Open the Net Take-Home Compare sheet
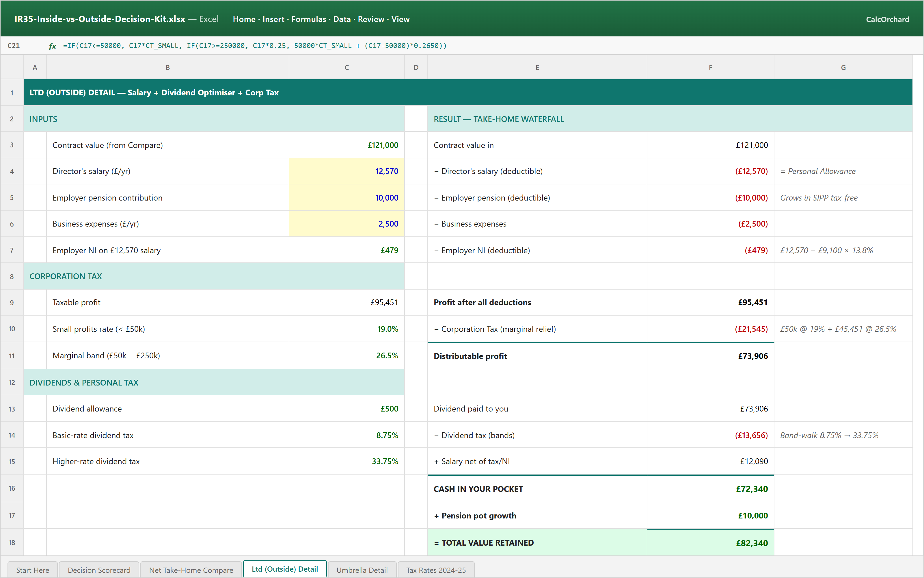The width and height of the screenshot is (924, 578). (x=191, y=570)
